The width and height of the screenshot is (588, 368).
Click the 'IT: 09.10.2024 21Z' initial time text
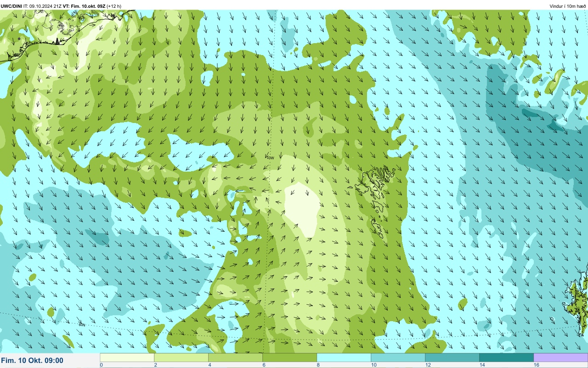coord(43,6)
